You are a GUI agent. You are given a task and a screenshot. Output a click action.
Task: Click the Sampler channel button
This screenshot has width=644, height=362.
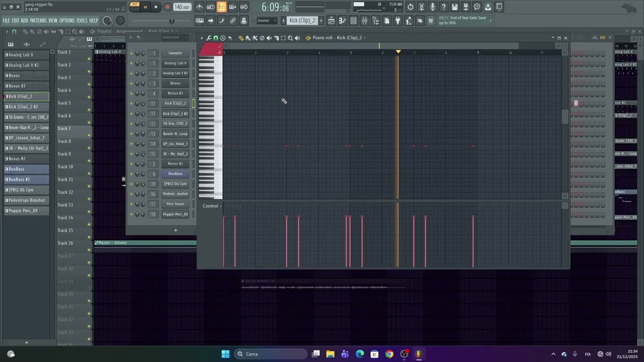coord(175,53)
